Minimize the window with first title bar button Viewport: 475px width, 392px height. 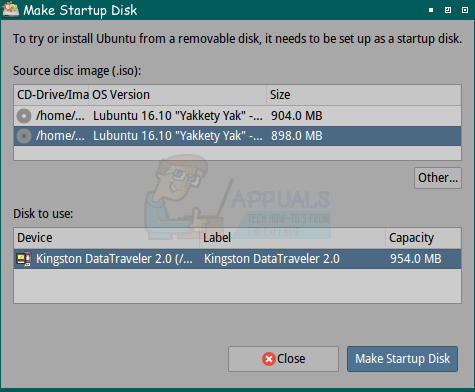[x=431, y=10]
